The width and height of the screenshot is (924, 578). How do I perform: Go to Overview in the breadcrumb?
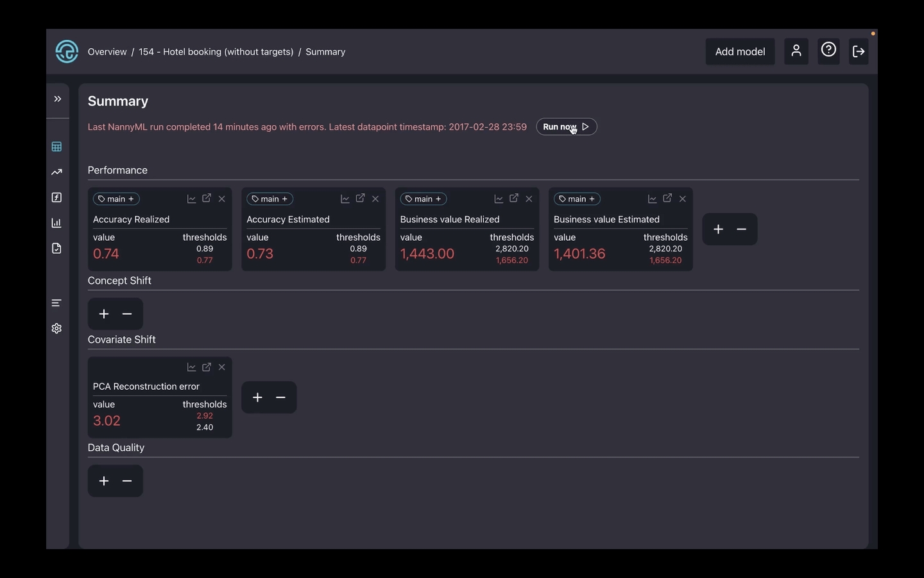107,52
